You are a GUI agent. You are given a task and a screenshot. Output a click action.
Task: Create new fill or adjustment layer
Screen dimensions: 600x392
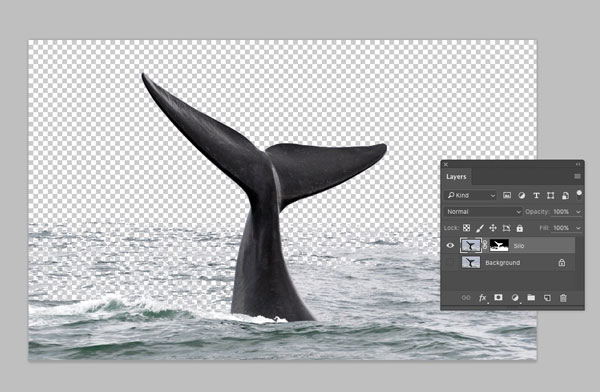(515, 297)
